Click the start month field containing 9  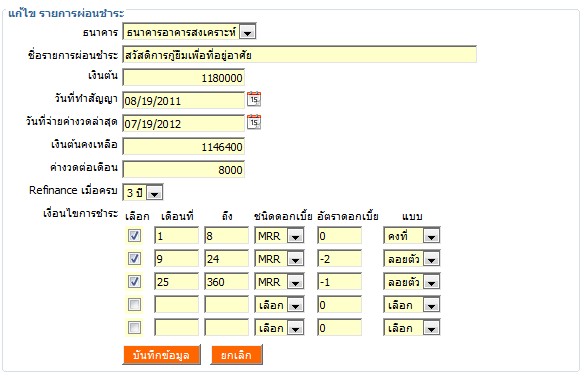177,259
